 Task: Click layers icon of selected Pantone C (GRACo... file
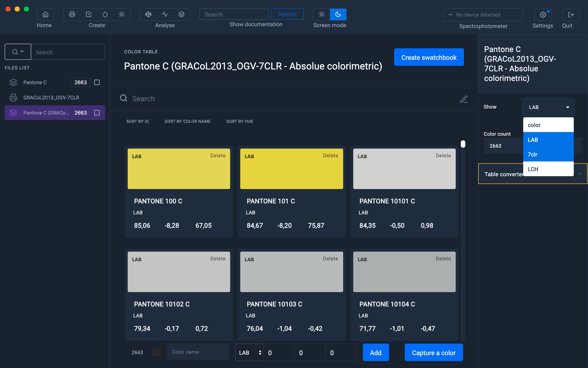pyautogui.click(x=13, y=113)
